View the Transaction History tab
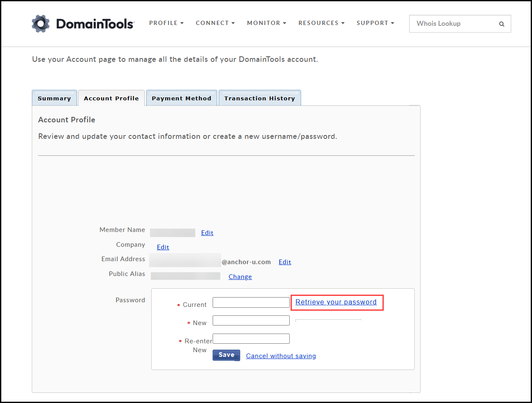The height and width of the screenshot is (403, 532). click(260, 98)
